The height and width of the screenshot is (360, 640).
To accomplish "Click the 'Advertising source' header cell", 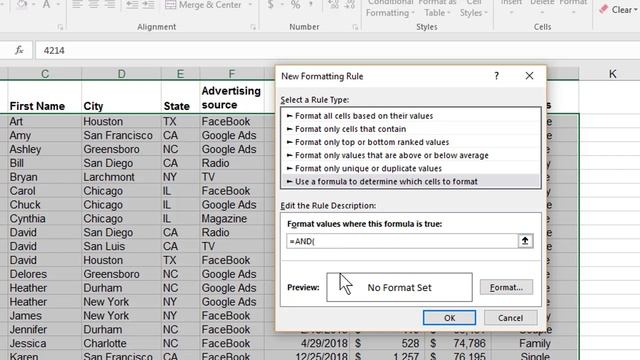I will (232, 97).
